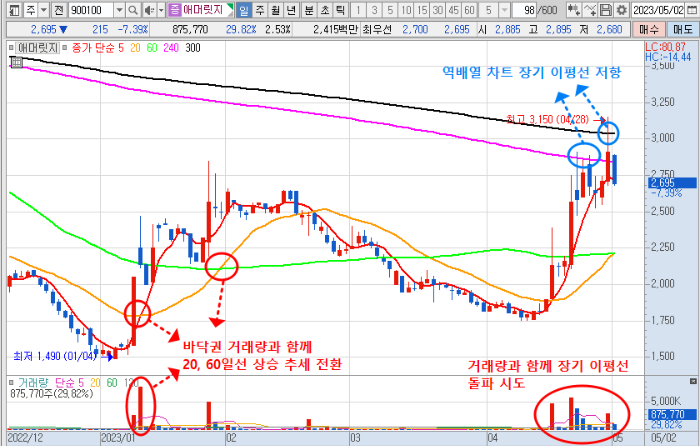Image resolution: width=700 pixels, height=446 pixels.
Task: Click the date field 2023/05/02
Action: pos(658,10)
